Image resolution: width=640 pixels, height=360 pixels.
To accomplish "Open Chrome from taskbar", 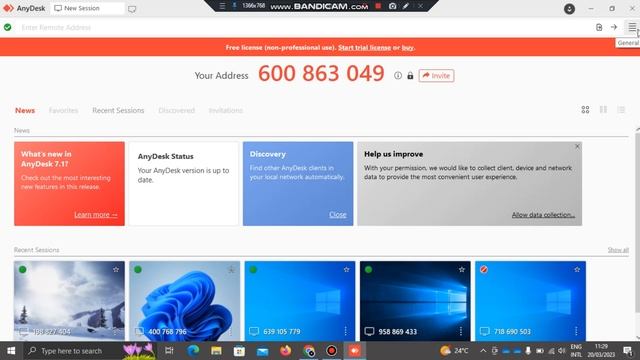I will (309, 351).
